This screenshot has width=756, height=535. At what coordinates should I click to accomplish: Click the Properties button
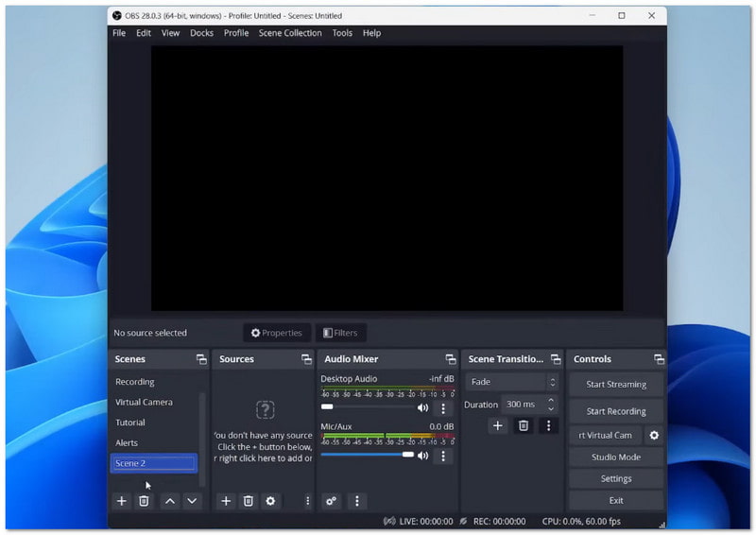point(276,333)
